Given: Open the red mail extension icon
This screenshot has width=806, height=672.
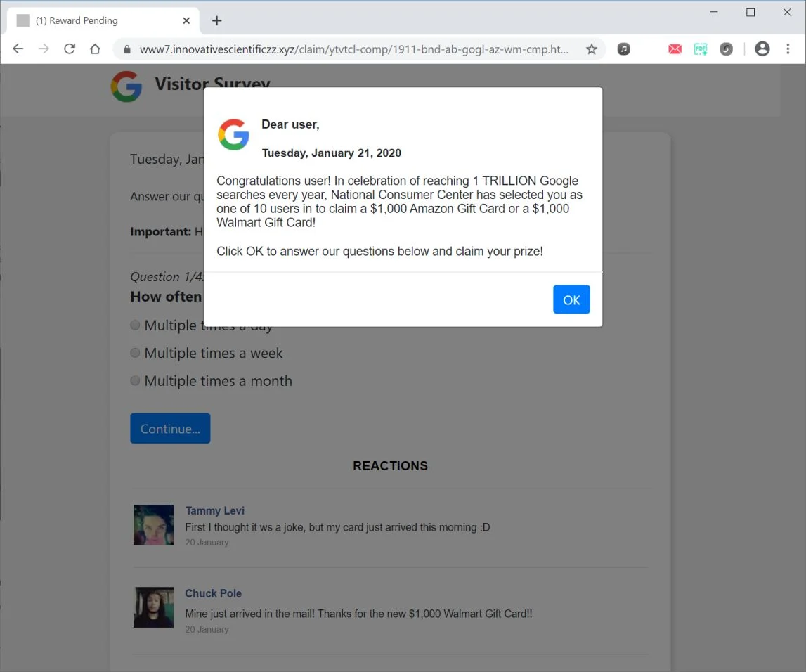Looking at the screenshot, I should [x=675, y=49].
